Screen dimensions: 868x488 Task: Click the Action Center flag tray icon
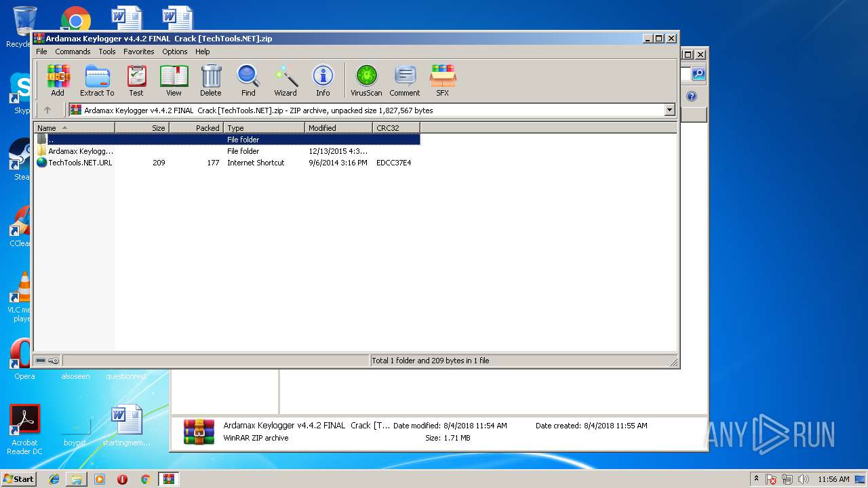click(x=772, y=479)
